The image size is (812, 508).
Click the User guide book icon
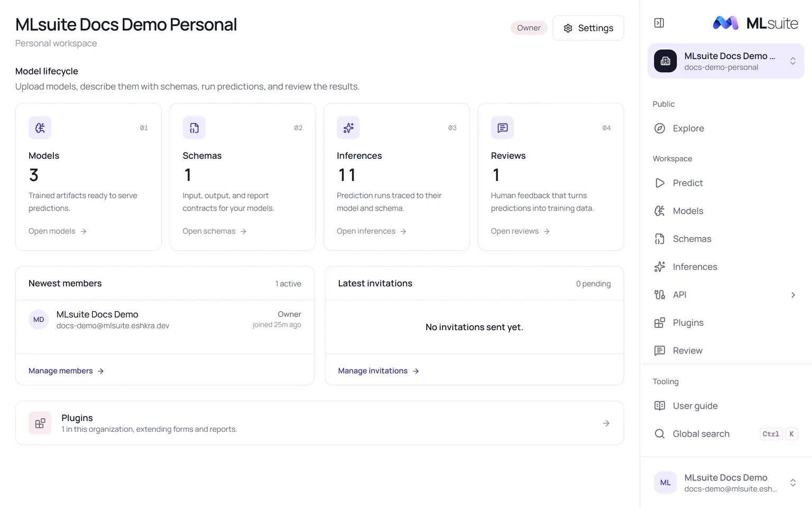click(x=660, y=406)
